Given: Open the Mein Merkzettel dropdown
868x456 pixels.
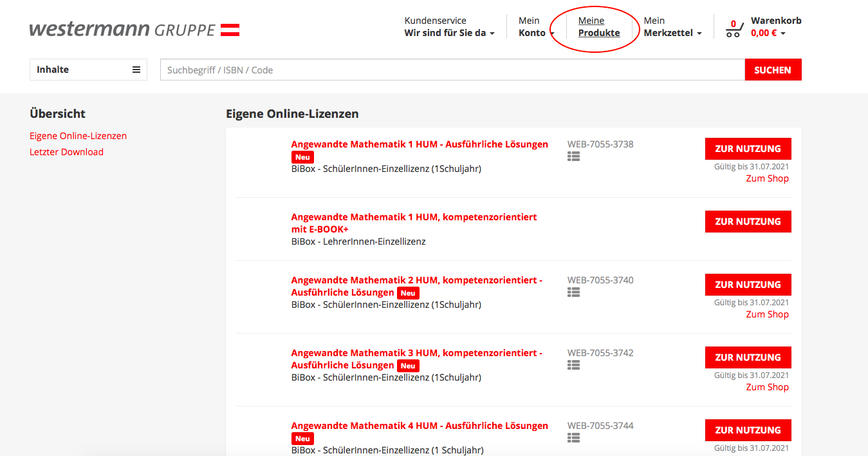Looking at the screenshot, I should point(672,26).
